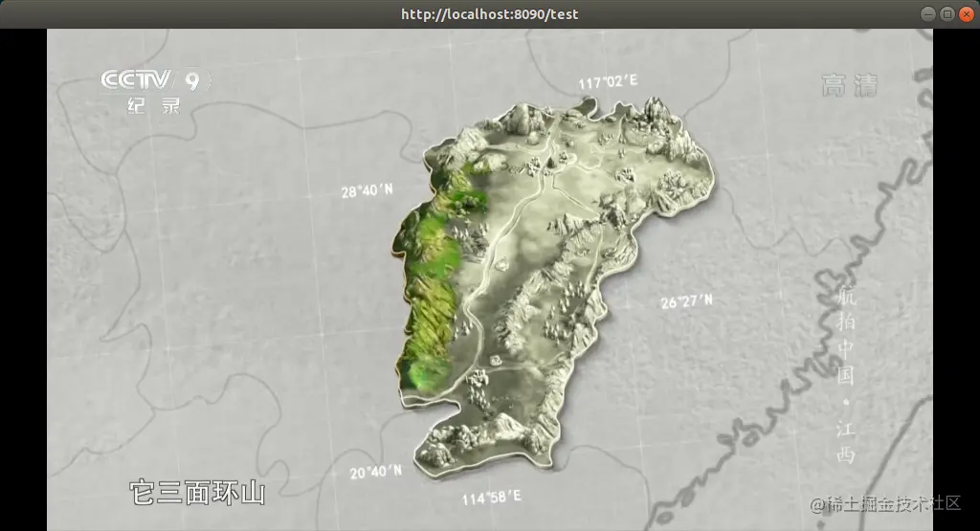
Task: Click the window title http://localhost:8090/test
Action: pos(489,13)
